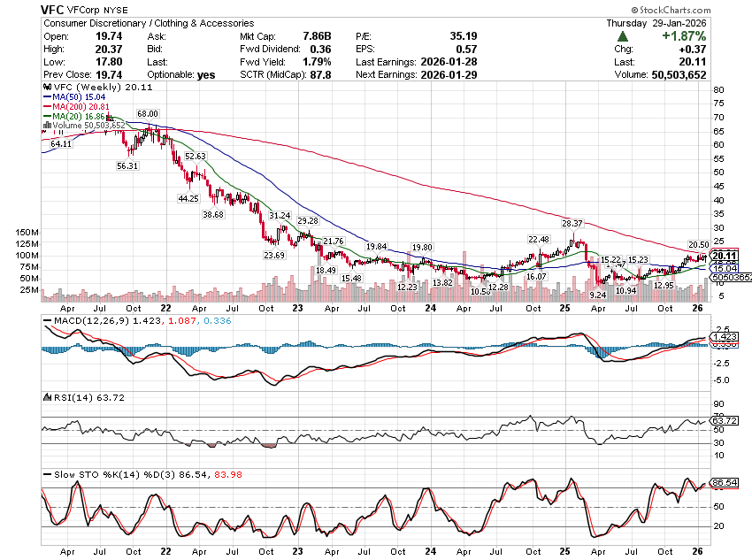The width and height of the screenshot is (752, 560).
Task: Click the 68.00 price high annotation
Action: point(147,114)
